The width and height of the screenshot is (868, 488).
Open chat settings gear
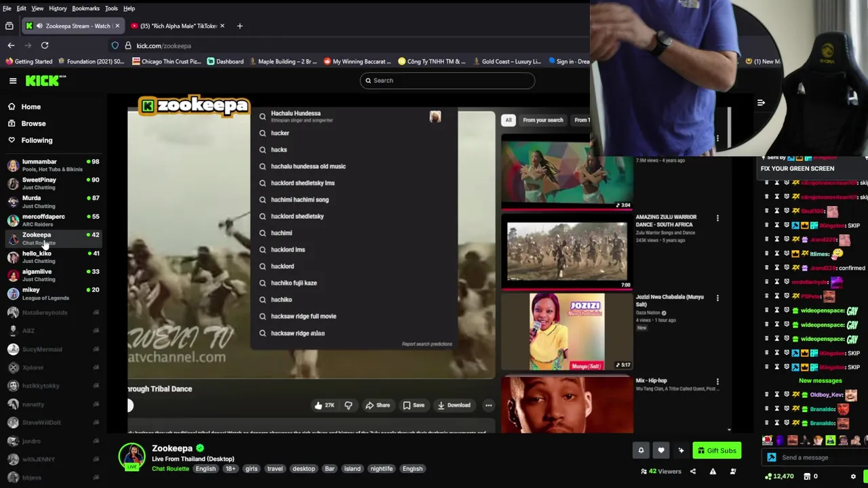coord(853,476)
